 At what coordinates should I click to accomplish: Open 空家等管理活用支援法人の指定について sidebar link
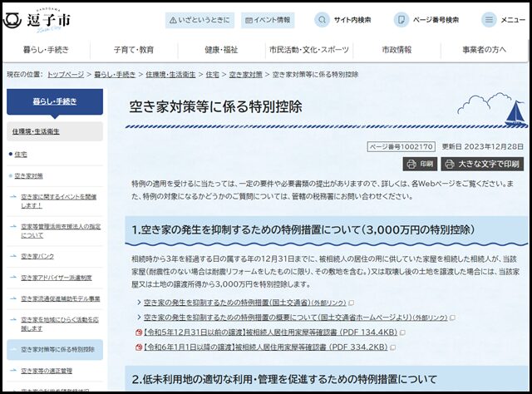click(x=61, y=231)
